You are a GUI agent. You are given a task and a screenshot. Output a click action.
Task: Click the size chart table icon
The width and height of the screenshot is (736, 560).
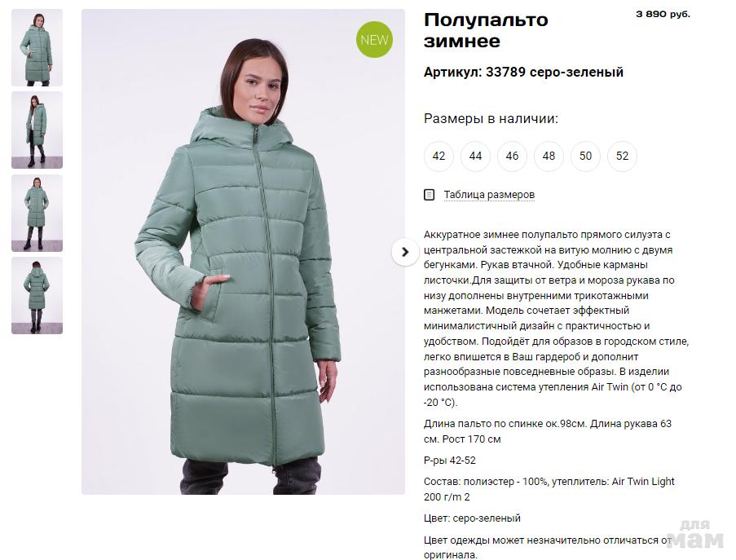pos(429,194)
